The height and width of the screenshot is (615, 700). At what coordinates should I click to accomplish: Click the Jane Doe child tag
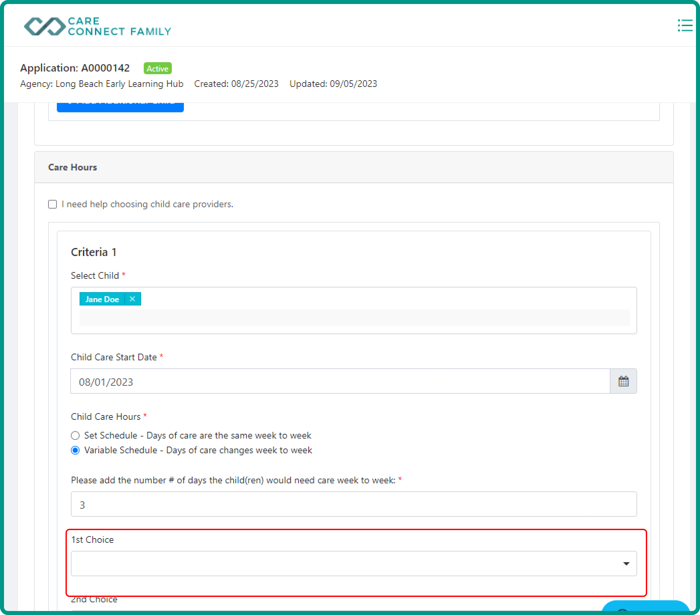[x=102, y=299]
